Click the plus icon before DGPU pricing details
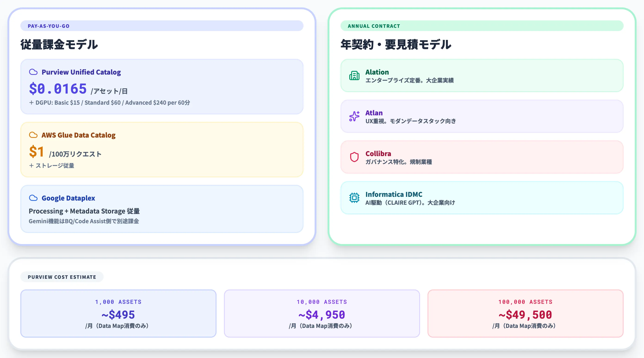 [31, 102]
